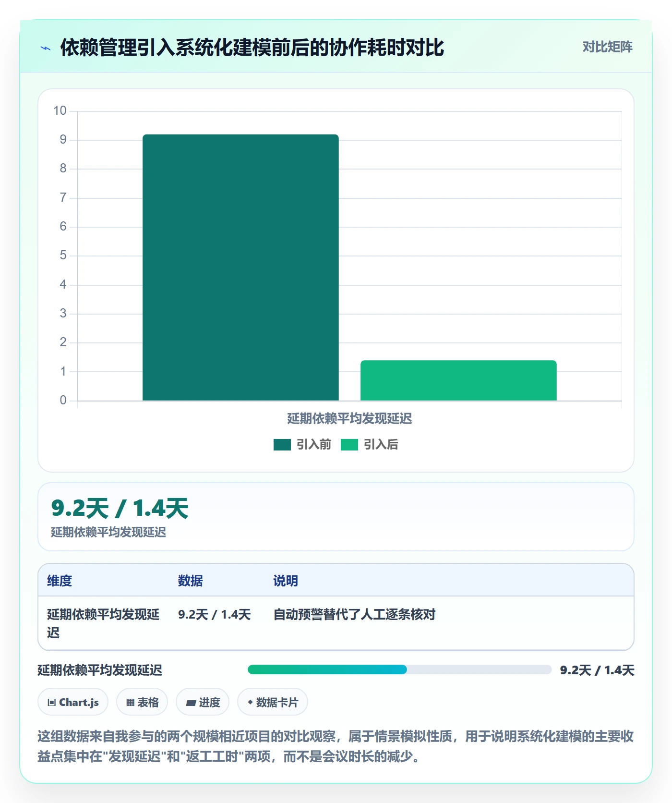Click the lightning bolt icon beside the title

(x=46, y=48)
